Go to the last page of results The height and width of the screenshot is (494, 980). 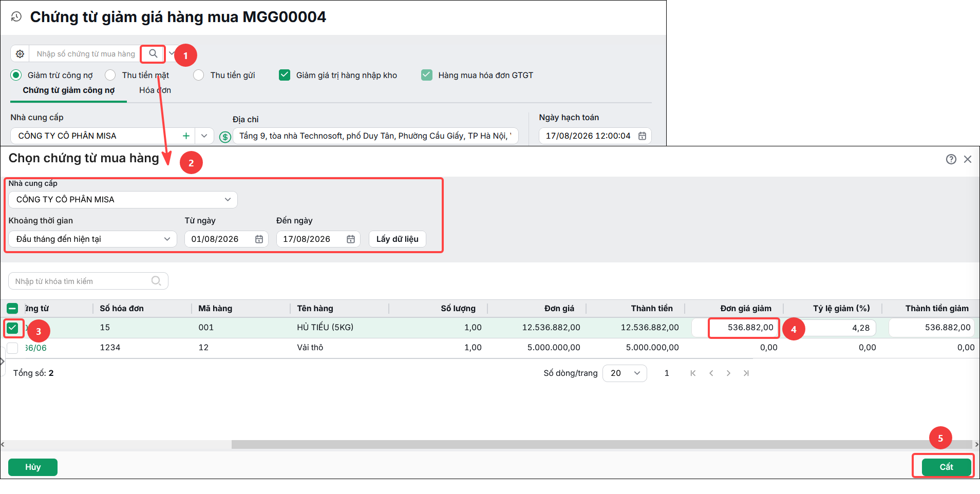(746, 373)
